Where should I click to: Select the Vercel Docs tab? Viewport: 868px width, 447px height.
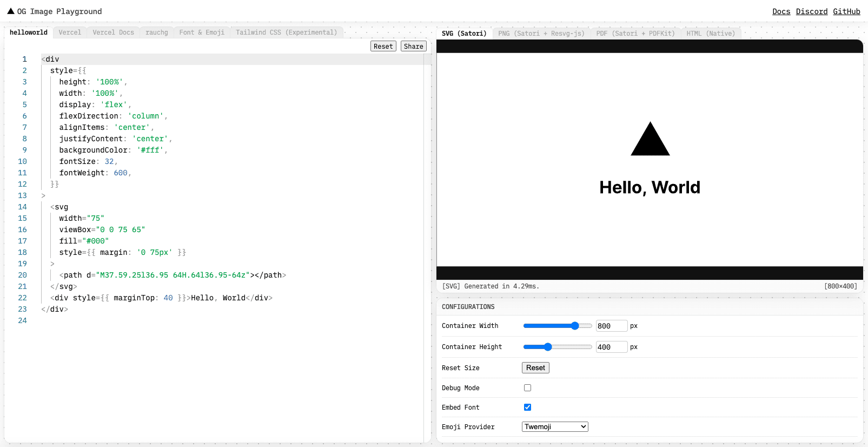[113, 32]
